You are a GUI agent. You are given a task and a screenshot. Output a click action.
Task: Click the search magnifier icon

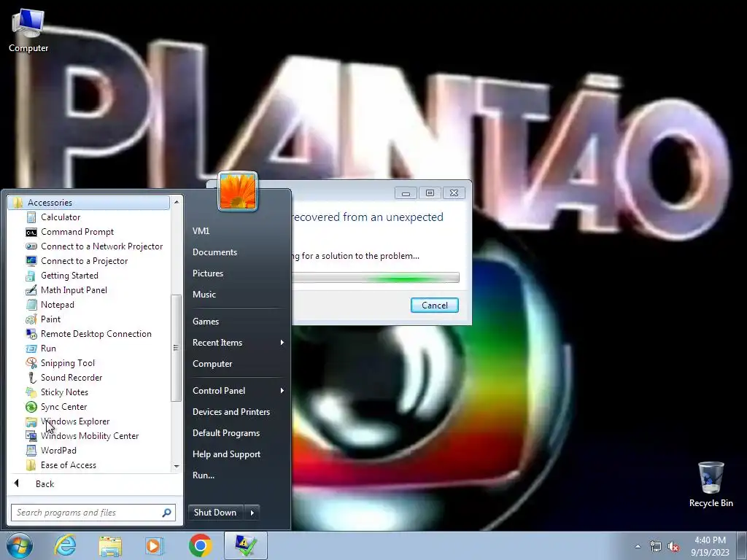tap(166, 513)
